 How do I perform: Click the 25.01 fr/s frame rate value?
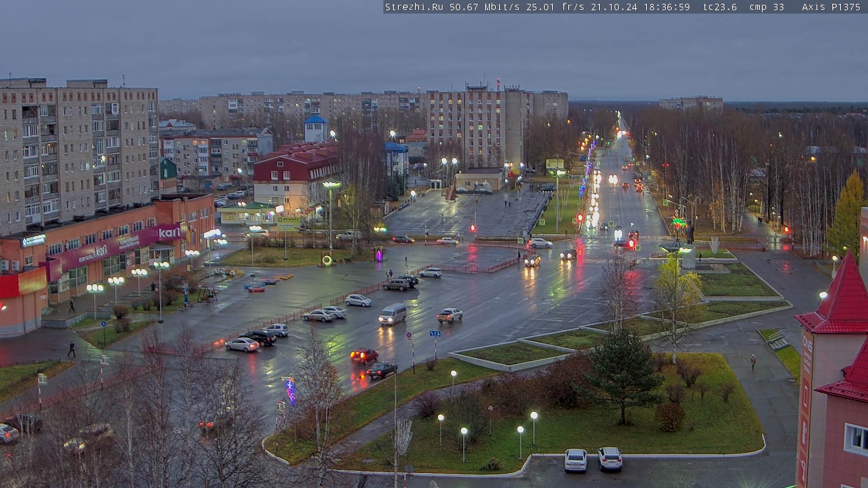555,7
